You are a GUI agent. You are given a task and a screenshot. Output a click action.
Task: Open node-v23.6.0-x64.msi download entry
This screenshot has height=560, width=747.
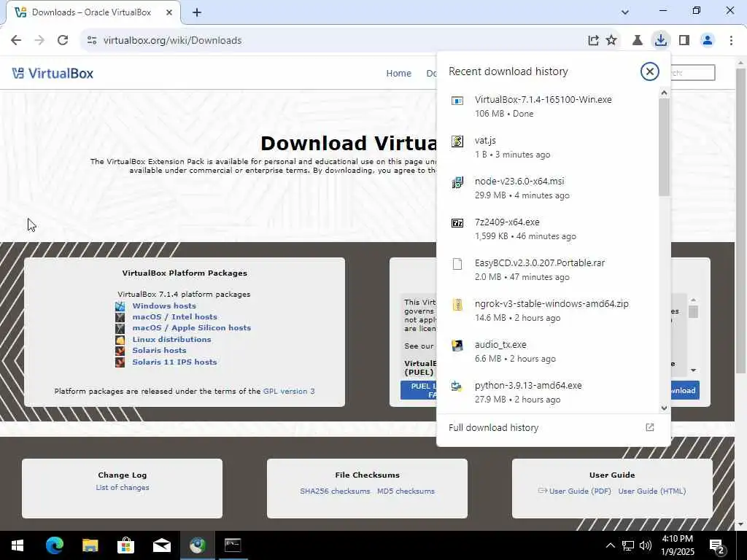pos(519,182)
